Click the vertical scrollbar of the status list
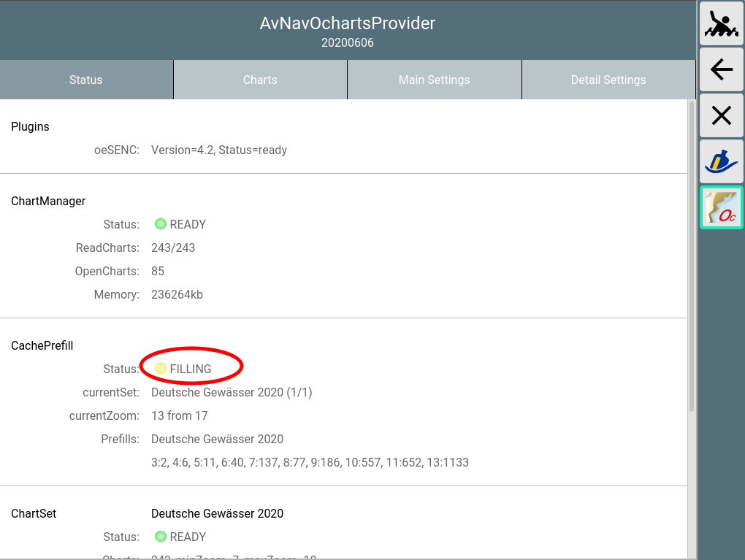This screenshot has width=745, height=560. (x=692, y=256)
